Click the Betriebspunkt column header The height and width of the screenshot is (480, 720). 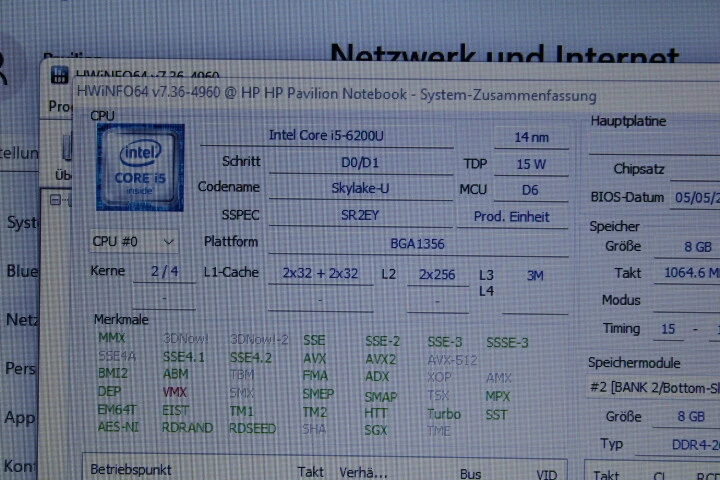click(x=131, y=469)
